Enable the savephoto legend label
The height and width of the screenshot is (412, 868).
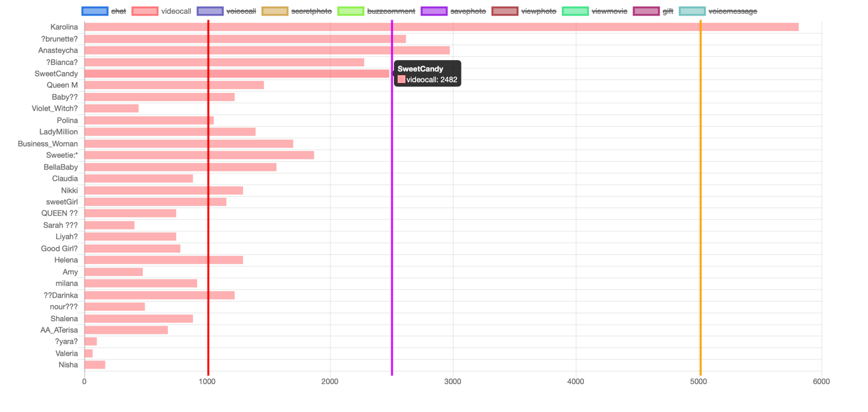(468, 11)
